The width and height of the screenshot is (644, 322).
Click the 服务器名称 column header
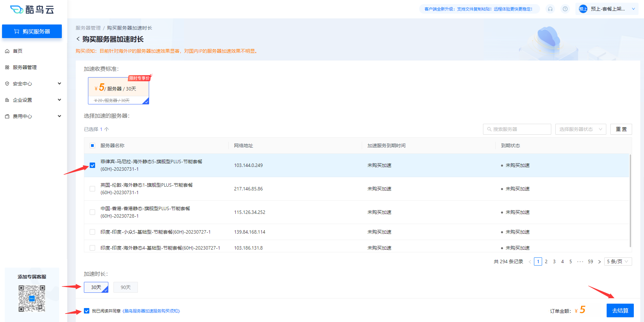(x=112, y=146)
